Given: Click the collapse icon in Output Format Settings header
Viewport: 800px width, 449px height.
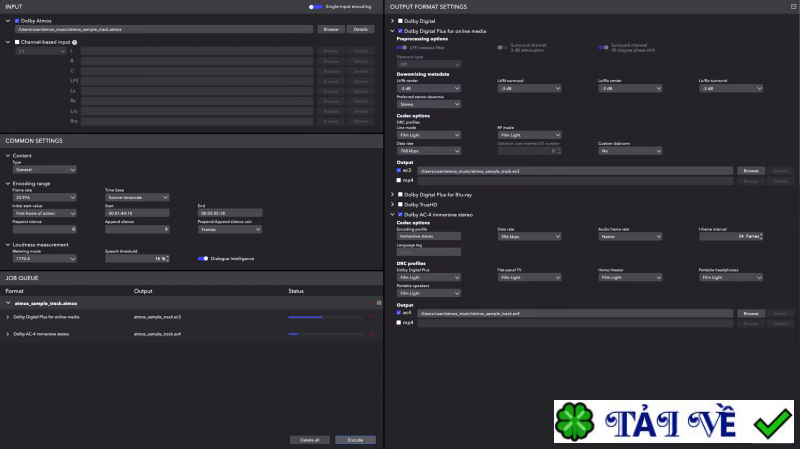Looking at the screenshot, I should 793,7.
